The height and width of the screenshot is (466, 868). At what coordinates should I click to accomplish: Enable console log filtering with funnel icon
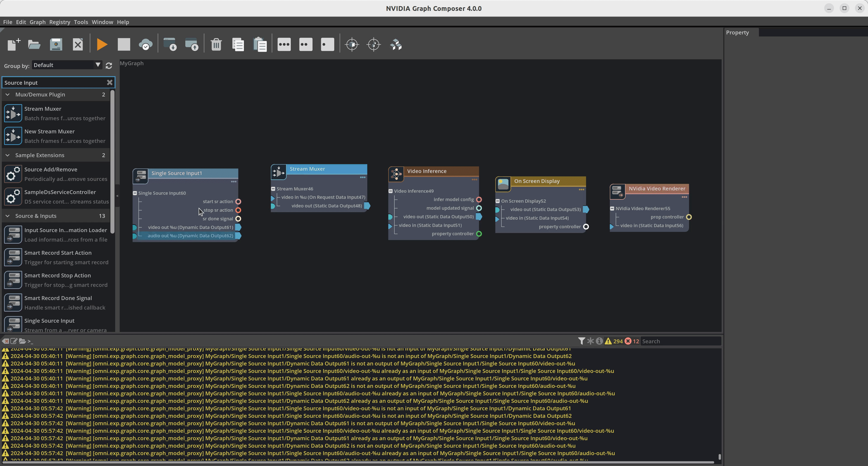(582, 341)
